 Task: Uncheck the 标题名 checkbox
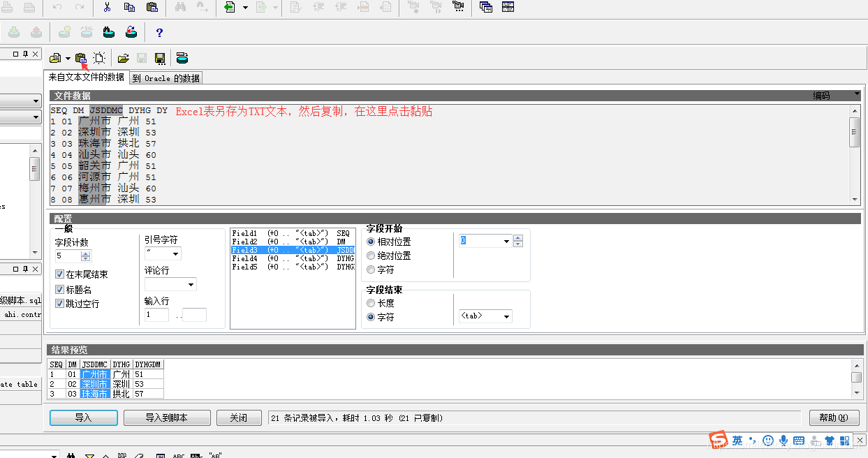[x=59, y=289]
